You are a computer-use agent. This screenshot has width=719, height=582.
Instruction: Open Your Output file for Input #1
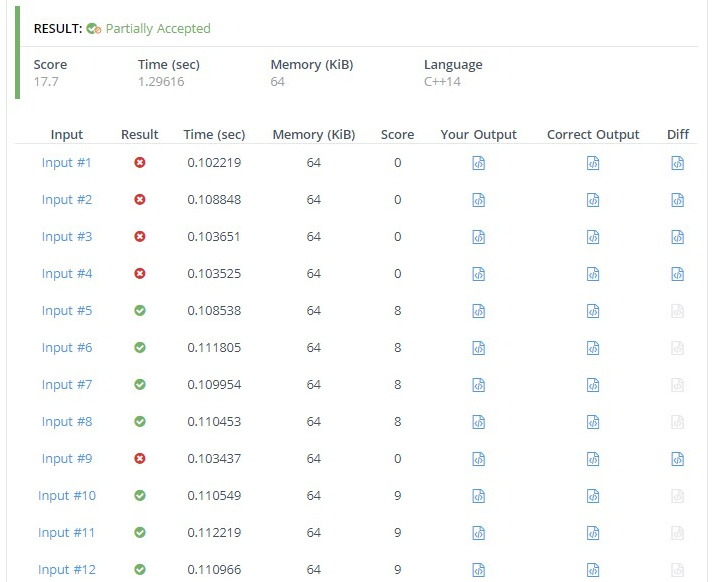click(478, 163)
